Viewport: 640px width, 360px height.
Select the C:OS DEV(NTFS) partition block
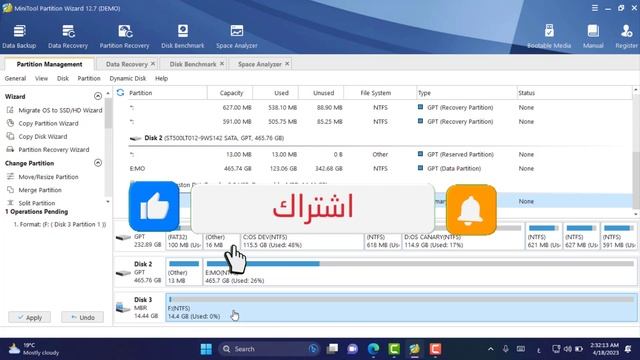pos(302,237)
